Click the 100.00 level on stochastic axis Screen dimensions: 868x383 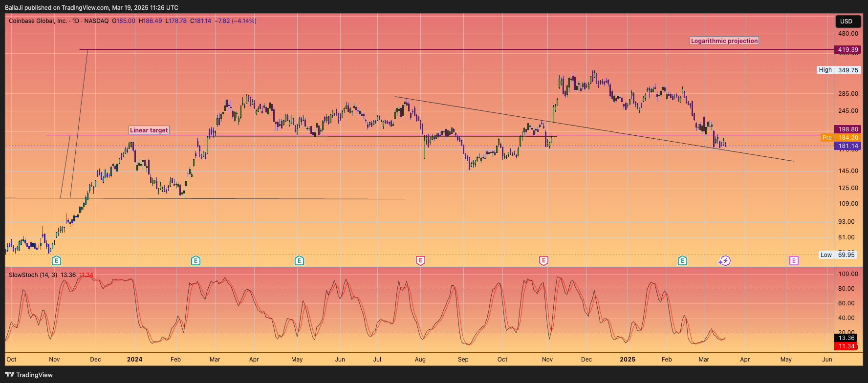(x=848, y=274)
